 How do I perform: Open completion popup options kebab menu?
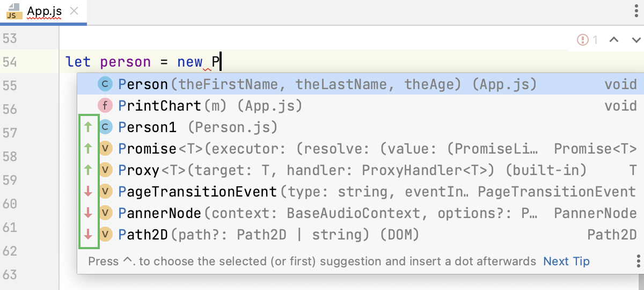click(x=638, y=262)
